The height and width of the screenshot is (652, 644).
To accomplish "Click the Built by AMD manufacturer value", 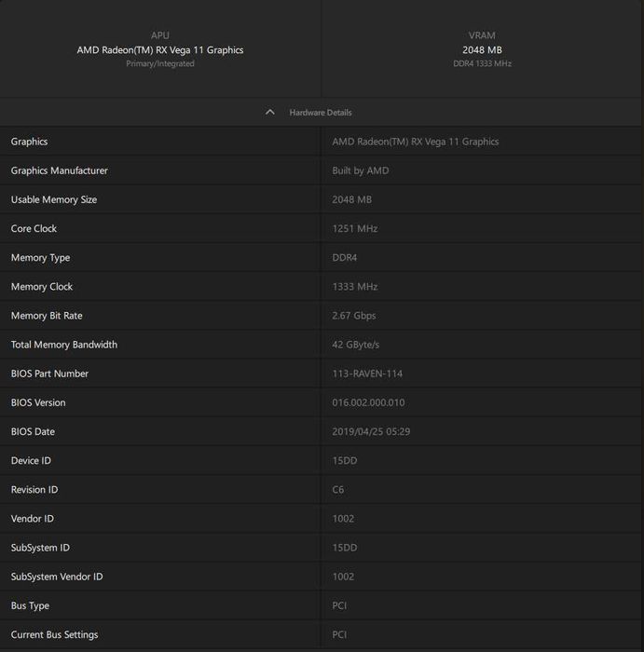I will pyautogui.click(x=361, y=170).
